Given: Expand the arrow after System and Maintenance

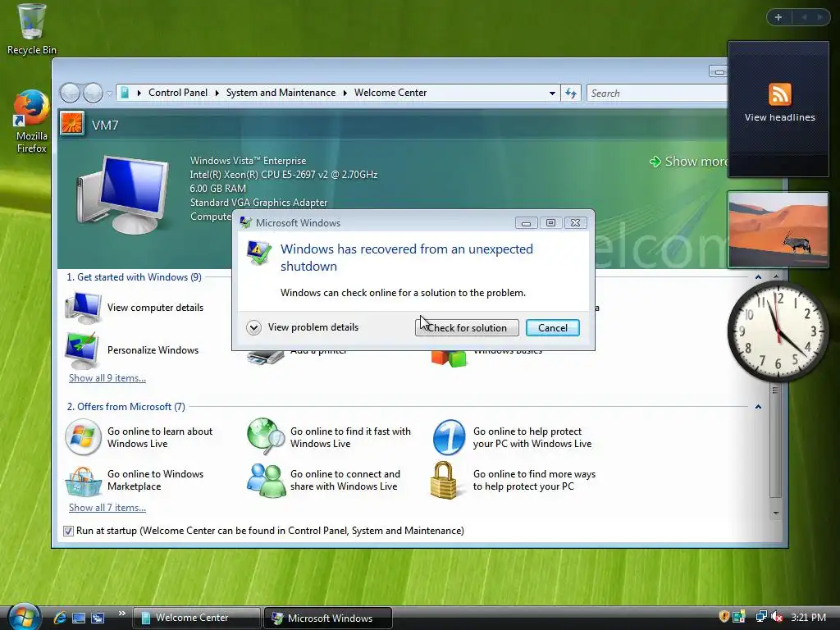Looking at the screenshot, I should click(345, 94).
